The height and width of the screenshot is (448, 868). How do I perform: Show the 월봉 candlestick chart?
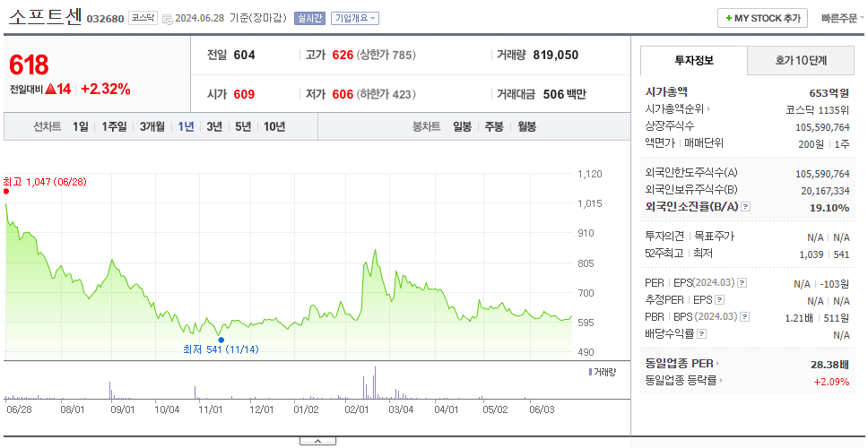527,126
